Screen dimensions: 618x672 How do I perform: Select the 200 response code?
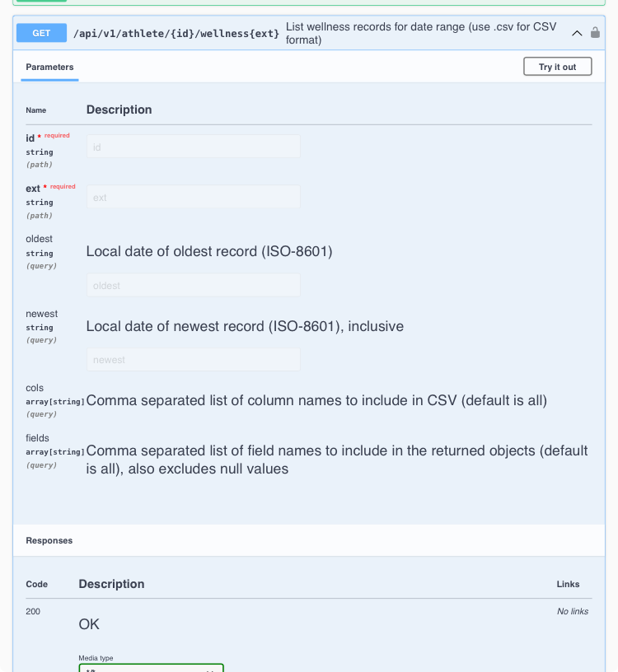click(x=33, y=612)
